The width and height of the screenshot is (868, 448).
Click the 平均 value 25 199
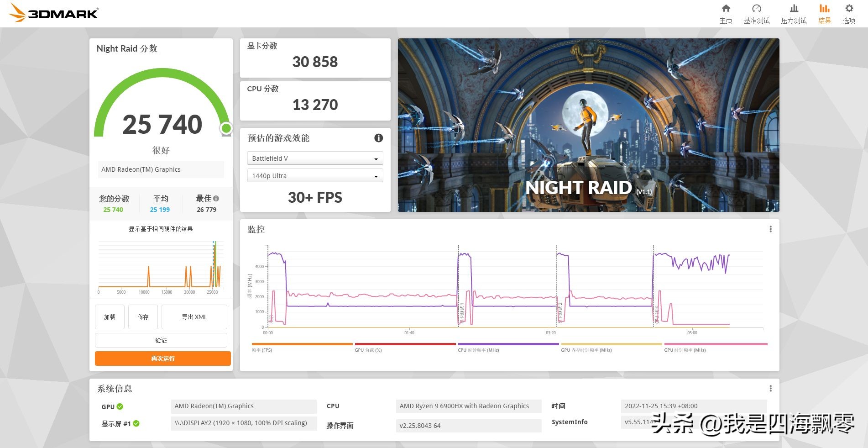pyautogui.click(x=160, y=210)
